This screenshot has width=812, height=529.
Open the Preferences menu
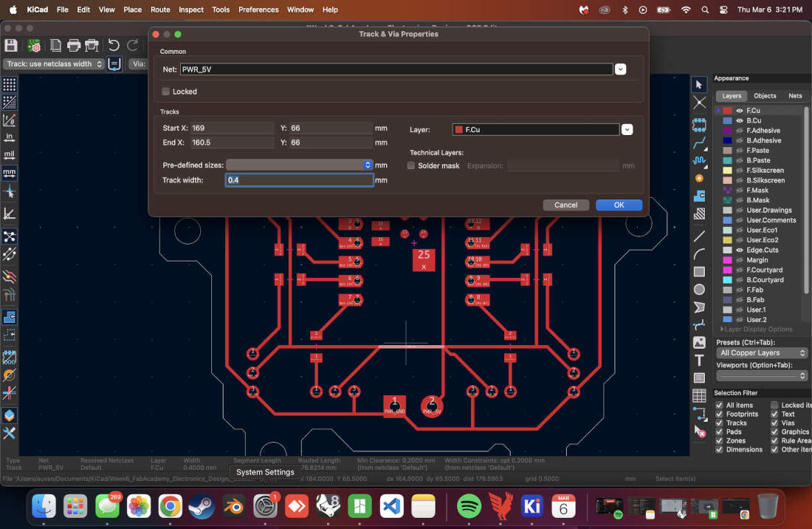[258, 10]
